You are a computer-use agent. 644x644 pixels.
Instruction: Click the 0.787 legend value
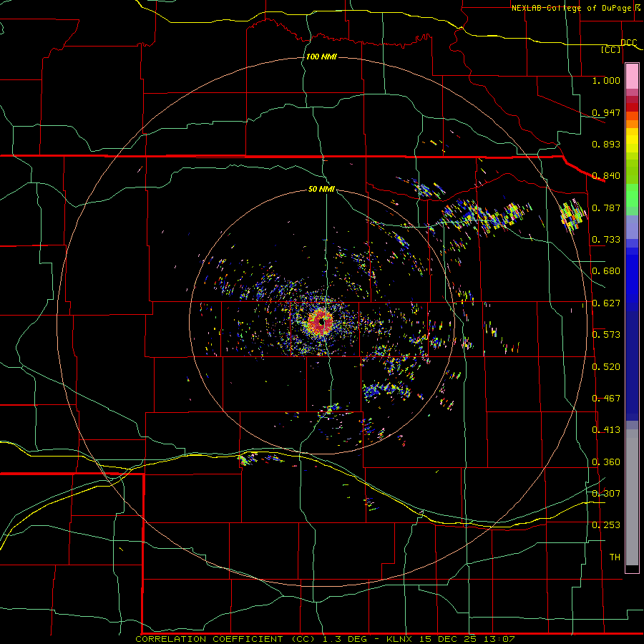[x=606, y=208]
